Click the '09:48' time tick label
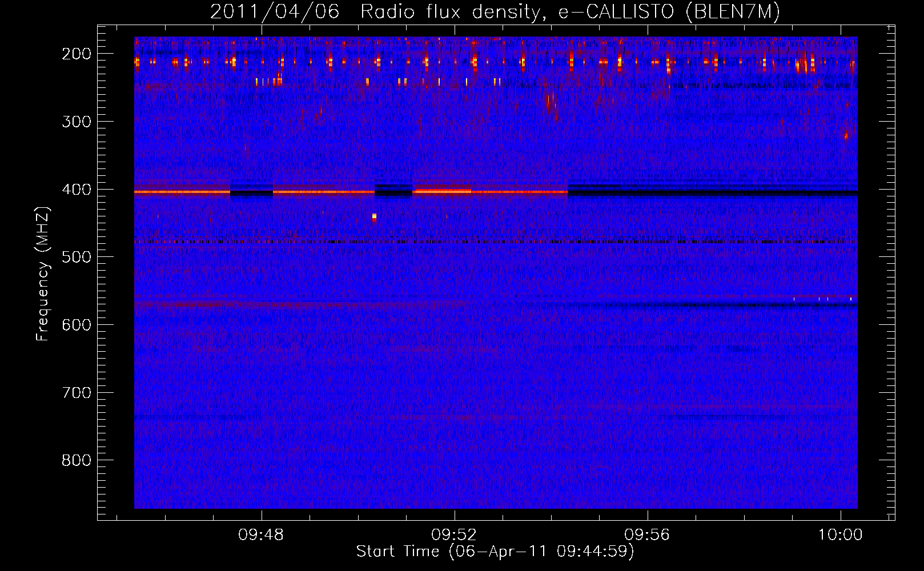Image resolution: width=924 pixels, height=571 pixels. point(261,535)
